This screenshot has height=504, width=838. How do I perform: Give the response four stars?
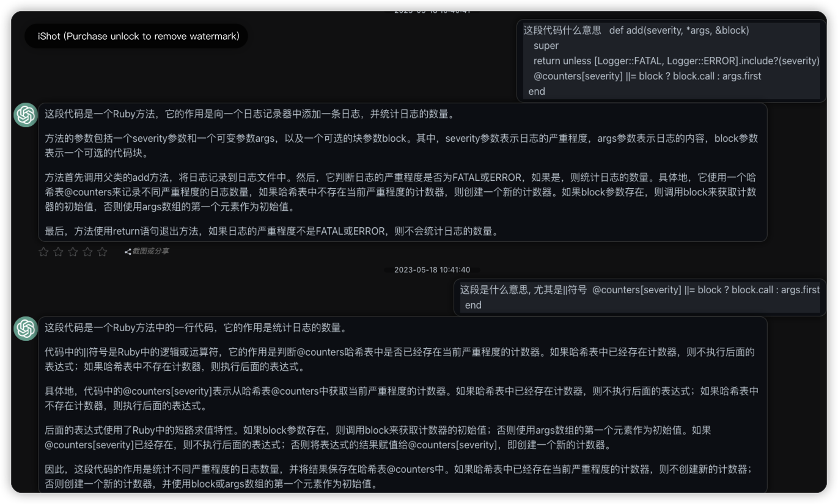(87, 252)
